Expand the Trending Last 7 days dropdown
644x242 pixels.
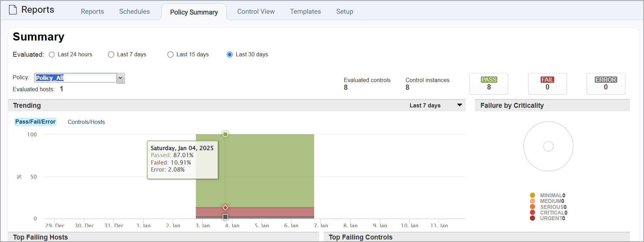click(436, 105)
